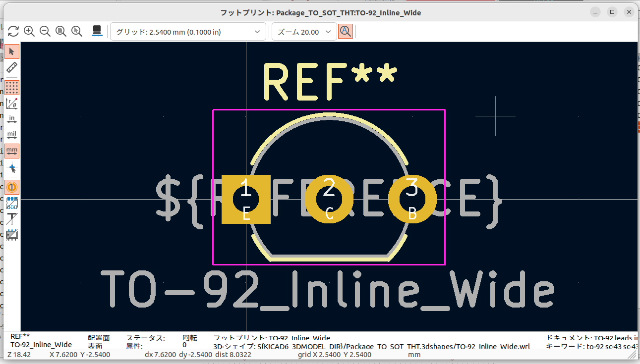Select millimeters as the unit
The image size is (640, 364).
12,151
